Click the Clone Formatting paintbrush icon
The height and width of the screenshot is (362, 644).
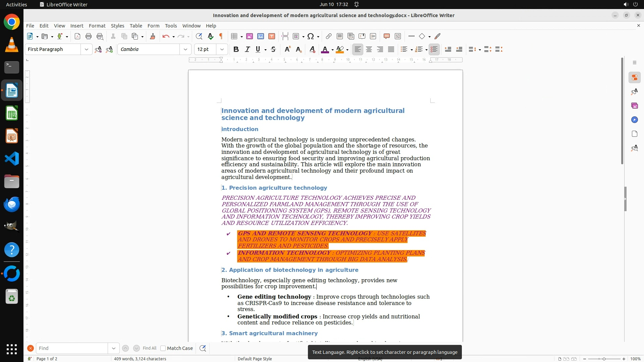[153, 37]
